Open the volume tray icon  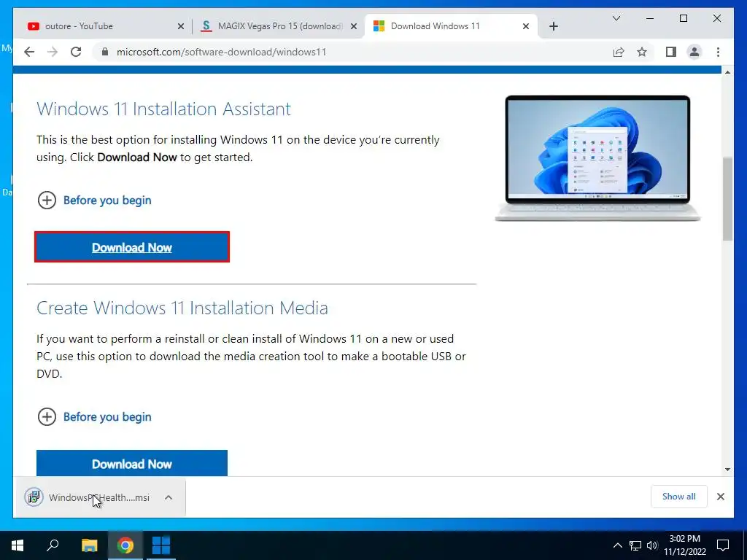[x=652, y=545]
